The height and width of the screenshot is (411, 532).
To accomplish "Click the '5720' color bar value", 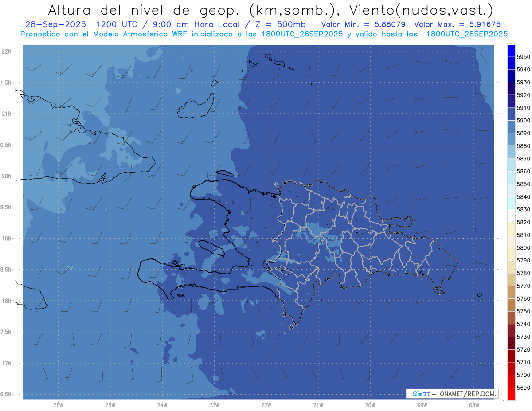I will (524, 349).
